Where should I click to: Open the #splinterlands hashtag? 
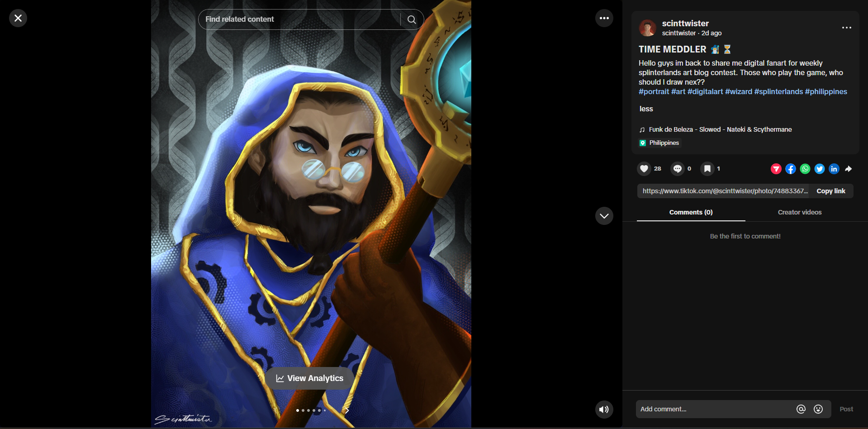point(778,91)
